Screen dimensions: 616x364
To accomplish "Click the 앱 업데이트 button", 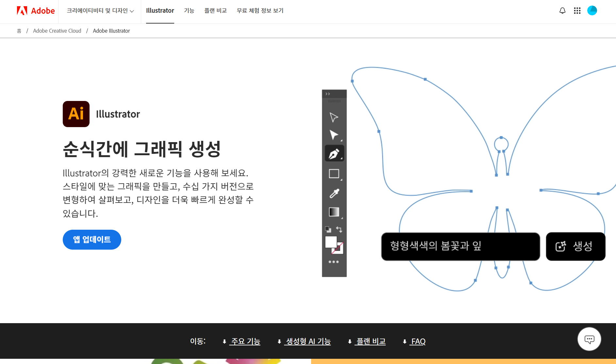I will (x=92, y=240).
